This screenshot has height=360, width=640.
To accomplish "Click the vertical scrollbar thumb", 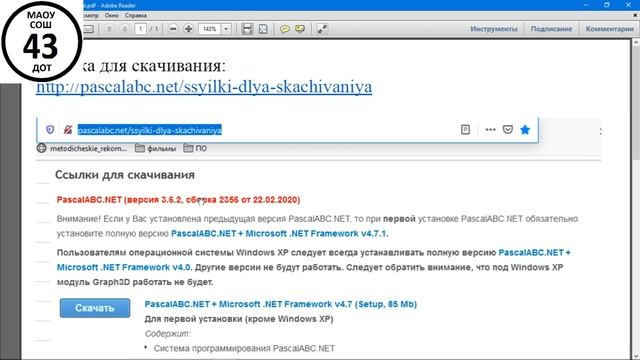I will 636,102.
